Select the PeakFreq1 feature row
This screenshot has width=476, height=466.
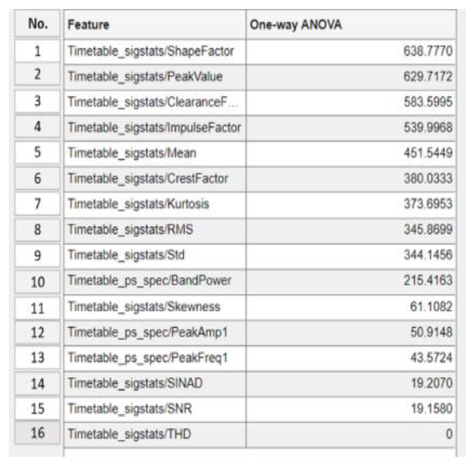click(x=147, y=358)
